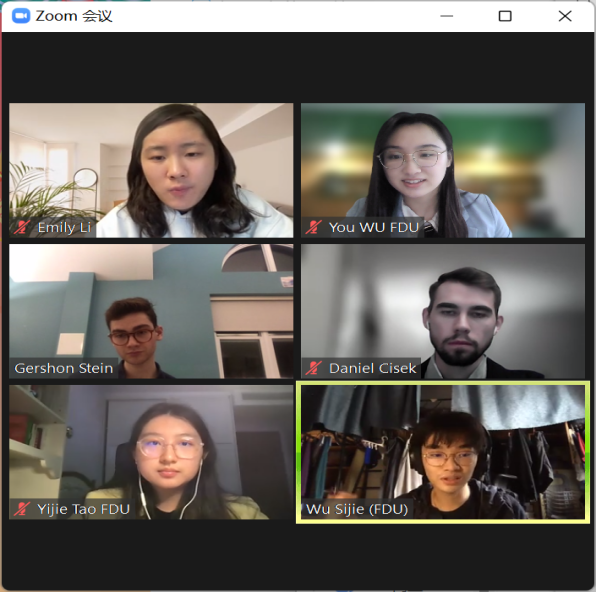The width and height of the screenshot is (596, 592).
Task: Maximize the Zoom meeting window
Action: coord(505,16)
